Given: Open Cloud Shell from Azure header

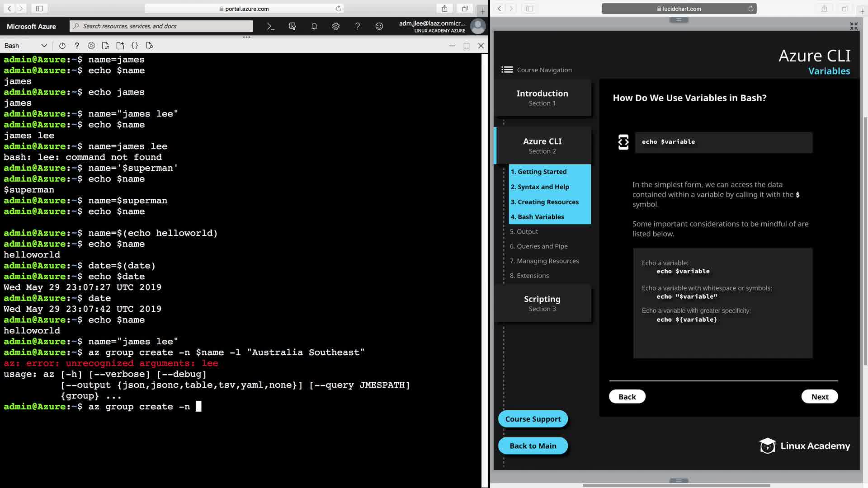Looking at the screenshot, I should tap(270, 26).
